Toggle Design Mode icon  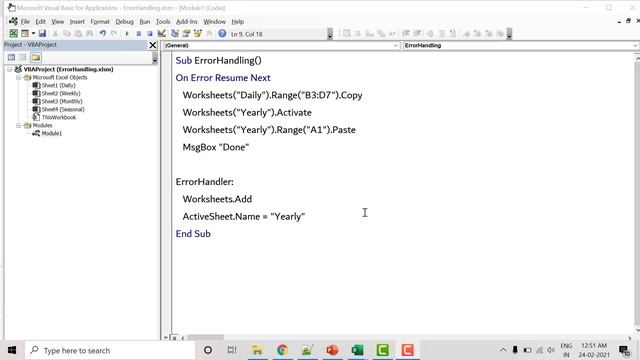point(162,33)
